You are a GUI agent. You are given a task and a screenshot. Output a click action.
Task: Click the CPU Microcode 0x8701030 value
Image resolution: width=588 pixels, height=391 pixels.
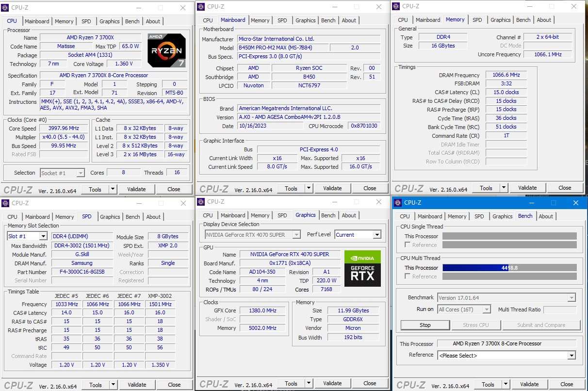click(364, 126)
